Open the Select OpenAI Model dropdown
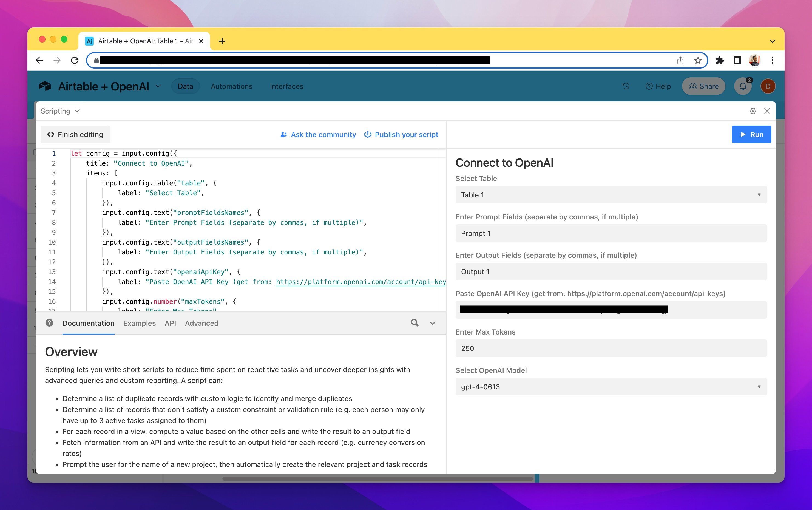The height and width of the screenshot is (510, 812). tap(611, 387)
